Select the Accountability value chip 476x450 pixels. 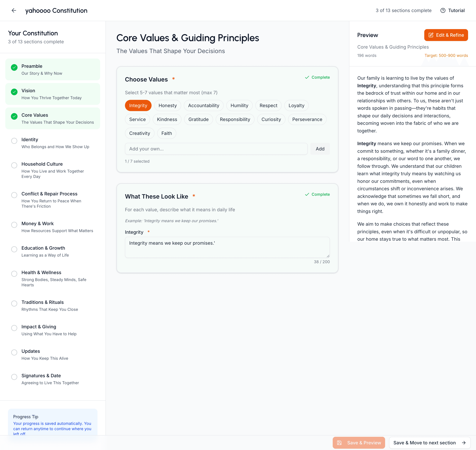[x=204, y=105]
